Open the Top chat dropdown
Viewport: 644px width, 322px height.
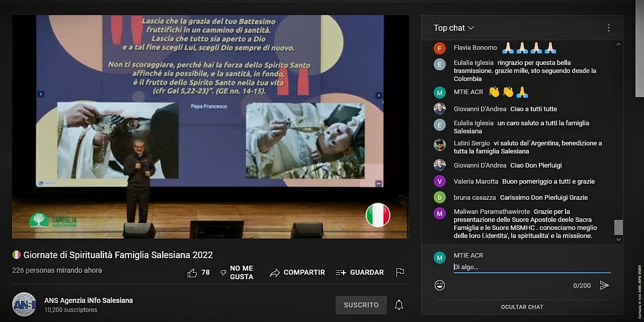coord(454,28)
